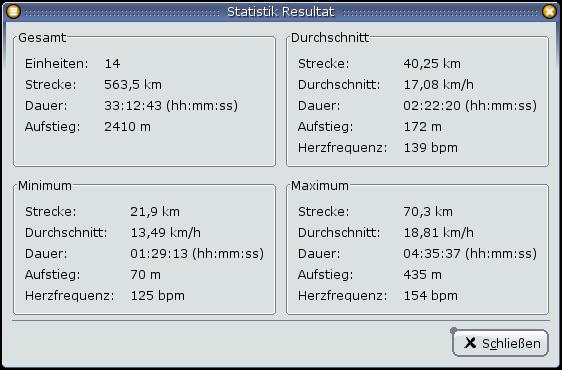
Task: Select minimum heart rate 125 bpm
Action: (x=157, y=296)
